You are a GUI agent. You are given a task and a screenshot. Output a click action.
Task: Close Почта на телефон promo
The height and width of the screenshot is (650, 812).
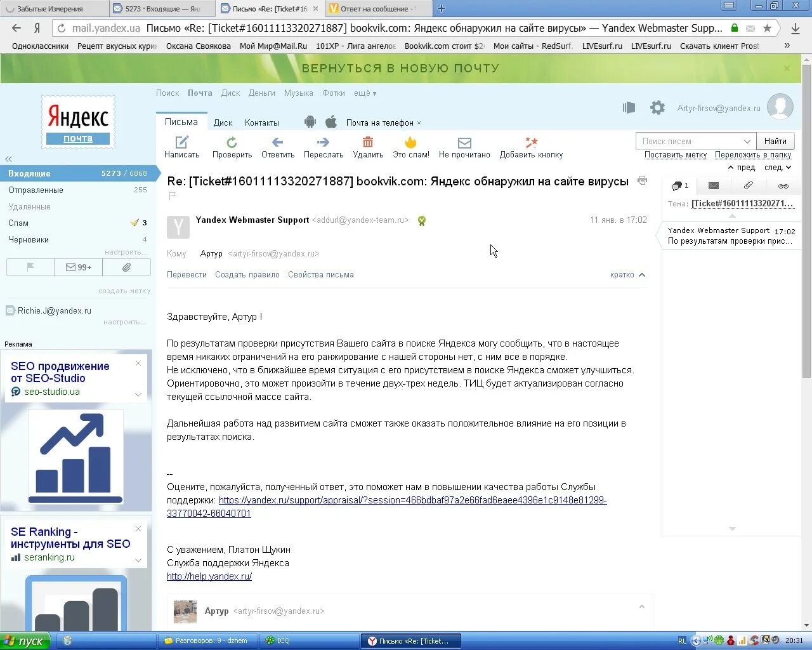click(419, 123)
